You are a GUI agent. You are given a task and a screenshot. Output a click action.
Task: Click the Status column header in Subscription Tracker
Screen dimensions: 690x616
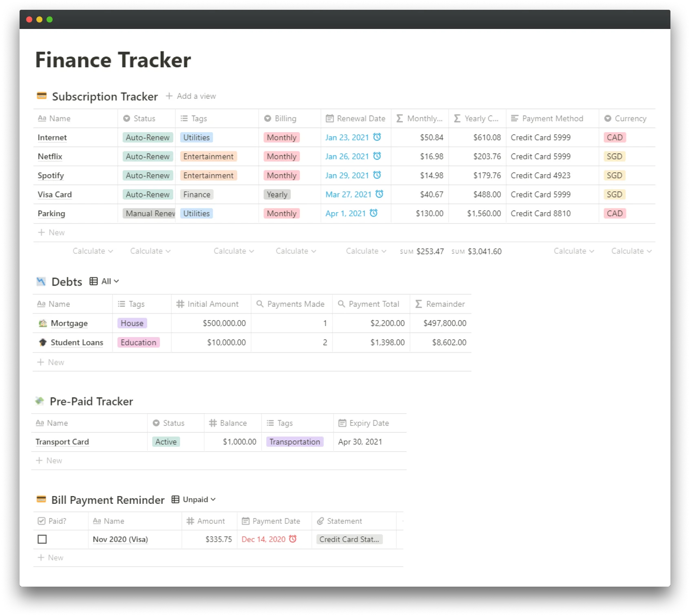click(x=147, y=118)
